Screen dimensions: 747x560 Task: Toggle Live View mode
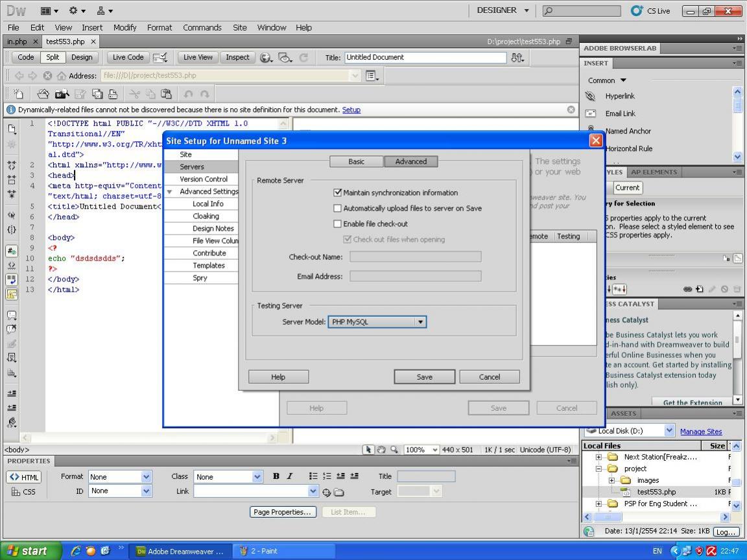click(x=198, y=57)
